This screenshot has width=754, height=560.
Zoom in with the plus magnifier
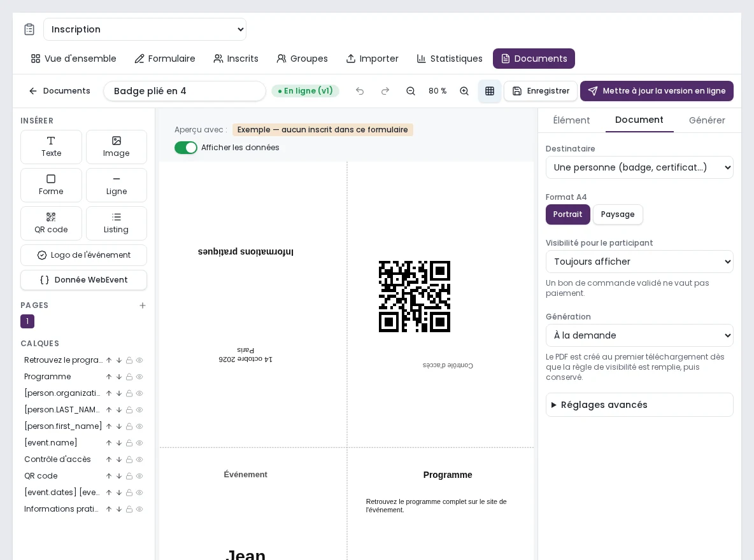pos(464,91)
